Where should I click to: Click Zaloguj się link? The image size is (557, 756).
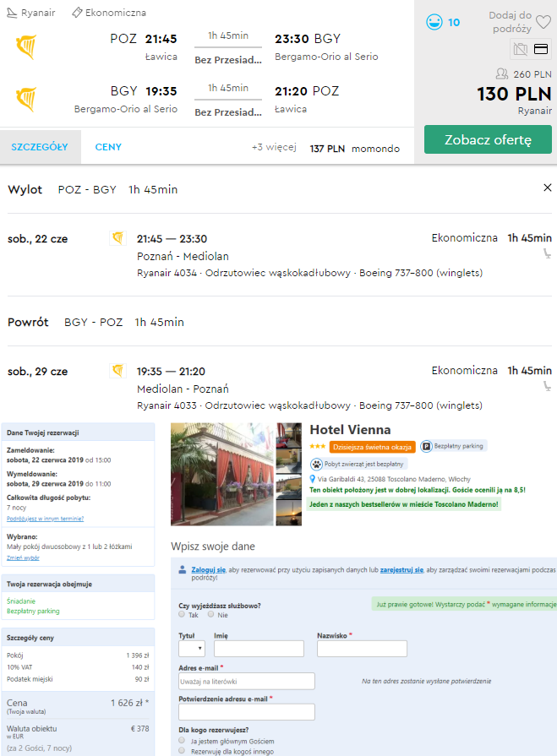(x=208, y=570)
